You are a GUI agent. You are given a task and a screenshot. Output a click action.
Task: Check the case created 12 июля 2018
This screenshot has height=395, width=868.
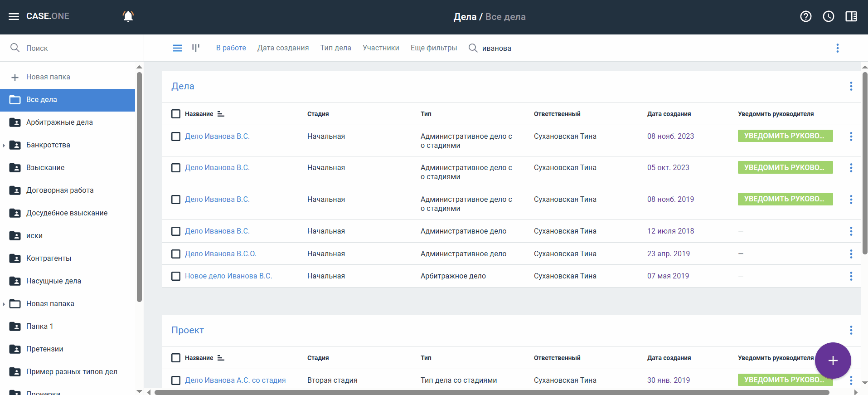click(176, 231)
